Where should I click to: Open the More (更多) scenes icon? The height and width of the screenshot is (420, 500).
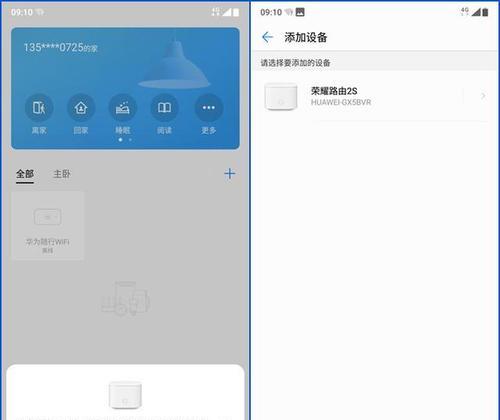(209, 108)
